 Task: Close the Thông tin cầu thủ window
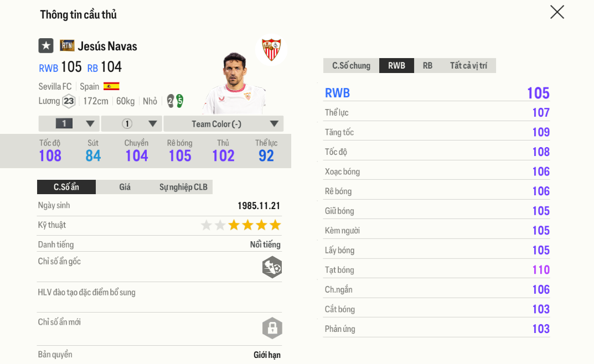click(x=557, y=12)
